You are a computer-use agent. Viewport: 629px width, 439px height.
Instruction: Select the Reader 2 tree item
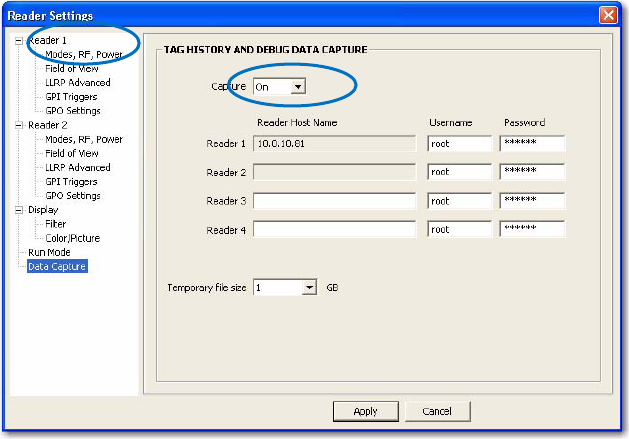pyautogui.click(x=47, y=125)
